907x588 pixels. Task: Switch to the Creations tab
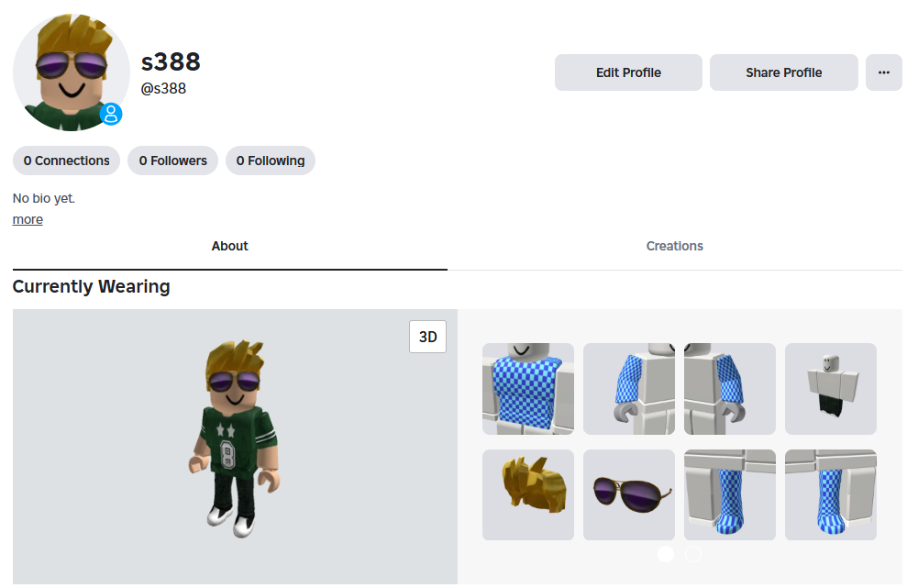674,246
